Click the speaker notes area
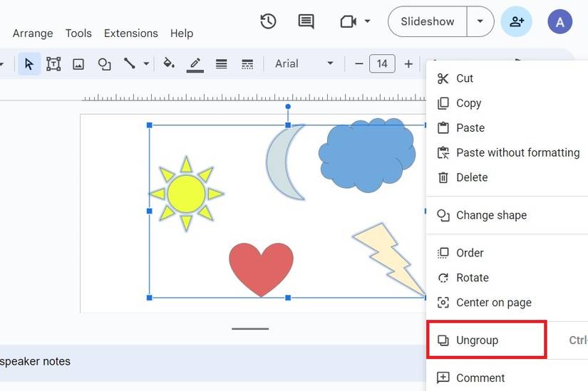The image size is (588, 391). pyautogui.click(x=212, y=362)
